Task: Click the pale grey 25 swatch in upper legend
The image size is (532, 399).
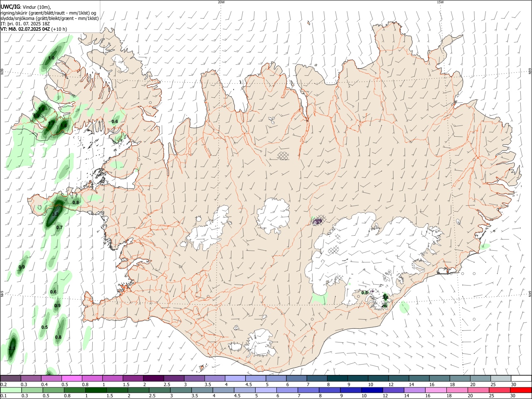Action: tap(501, 378)
